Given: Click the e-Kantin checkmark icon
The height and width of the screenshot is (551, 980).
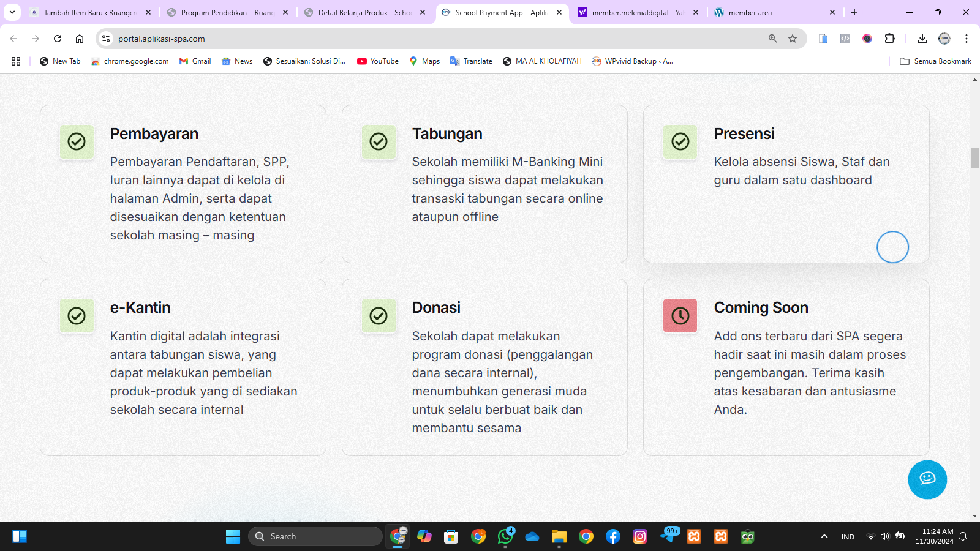Looking at the screenshot, I should pyautogui.click(x=77, y=316).
